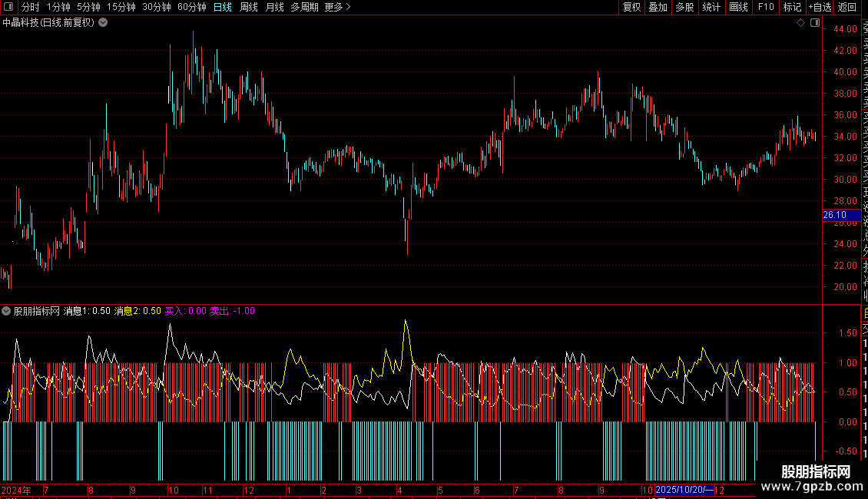Open the 多股 multi-stock view
Screen dimensions: 868x499
point(684,7)
